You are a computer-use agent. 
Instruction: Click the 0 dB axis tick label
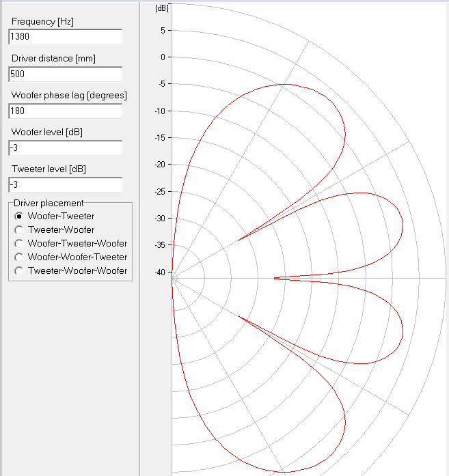[163, 57]
